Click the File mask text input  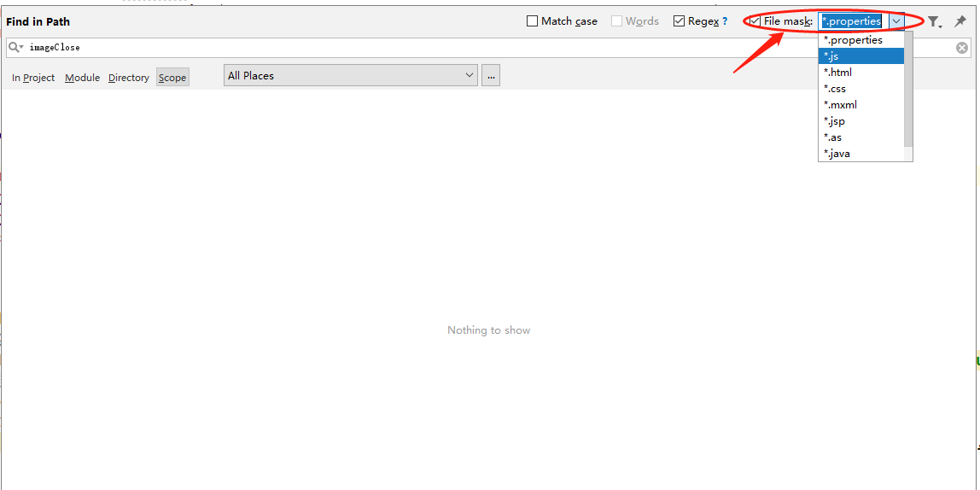pyautogui.click(x=853, y=21)
